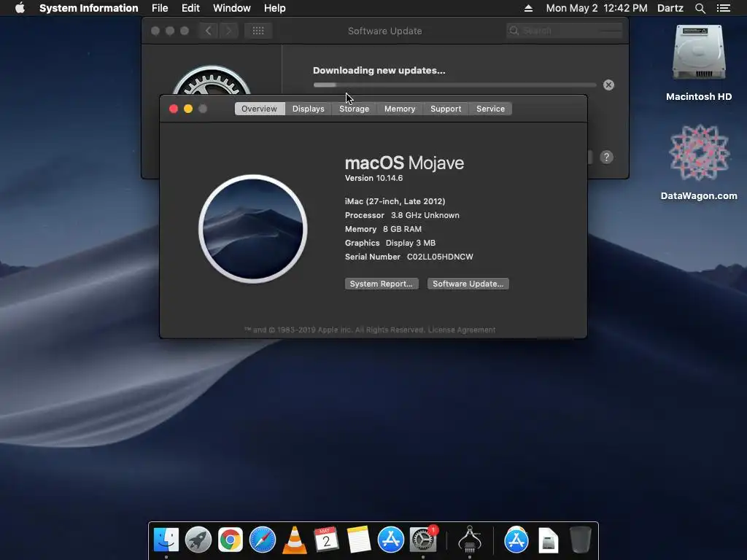Switch to the Support tab
The width and height of the screenshot is (747, 560).
tap(446, 109)
